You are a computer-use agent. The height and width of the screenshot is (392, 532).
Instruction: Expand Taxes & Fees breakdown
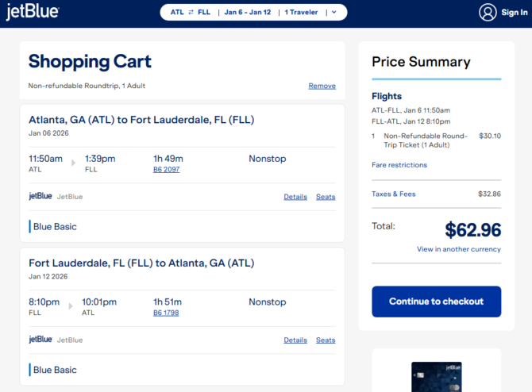[x=393, y=194]
